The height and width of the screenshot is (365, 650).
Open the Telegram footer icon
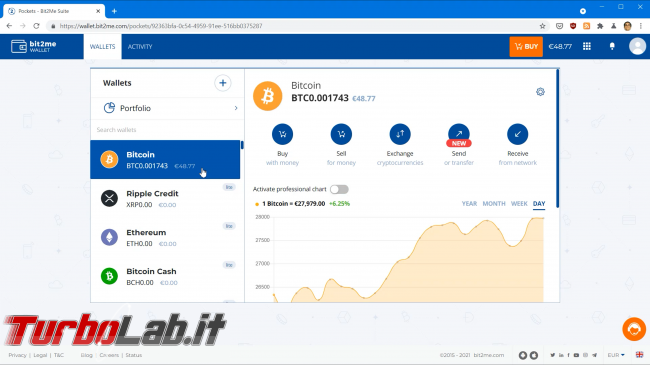pos(594,355)
